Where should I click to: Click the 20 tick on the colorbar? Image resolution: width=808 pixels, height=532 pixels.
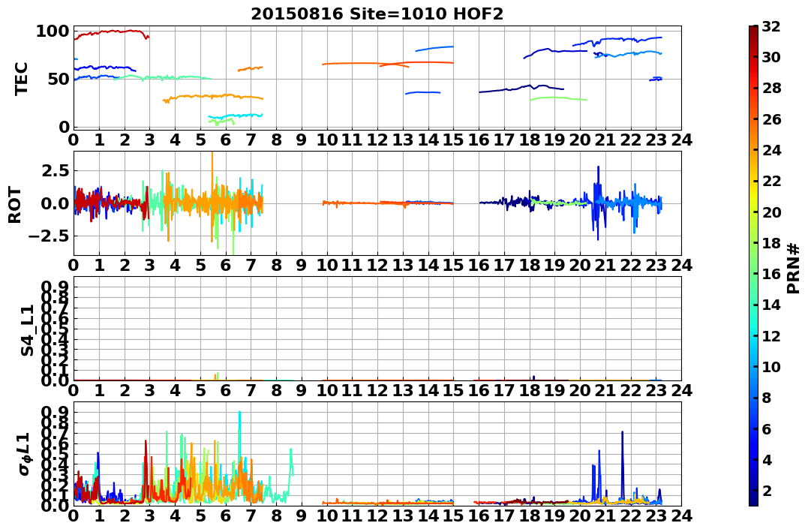point(771,212)
